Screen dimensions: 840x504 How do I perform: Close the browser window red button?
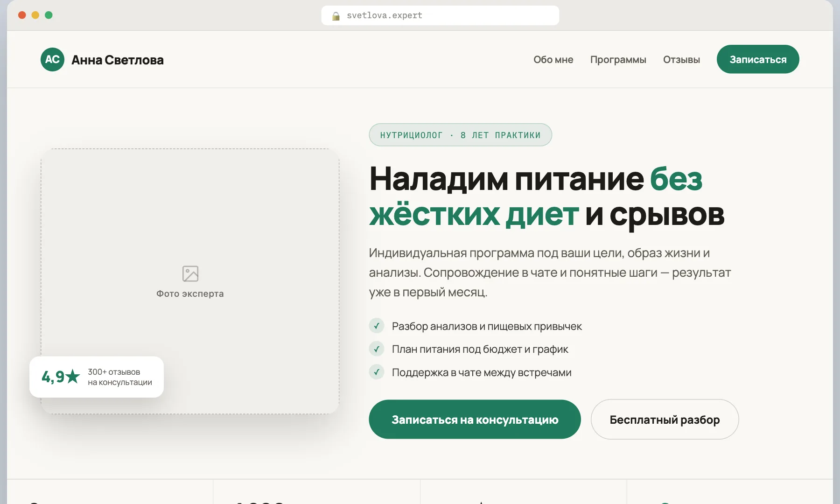tap(22, 15)
